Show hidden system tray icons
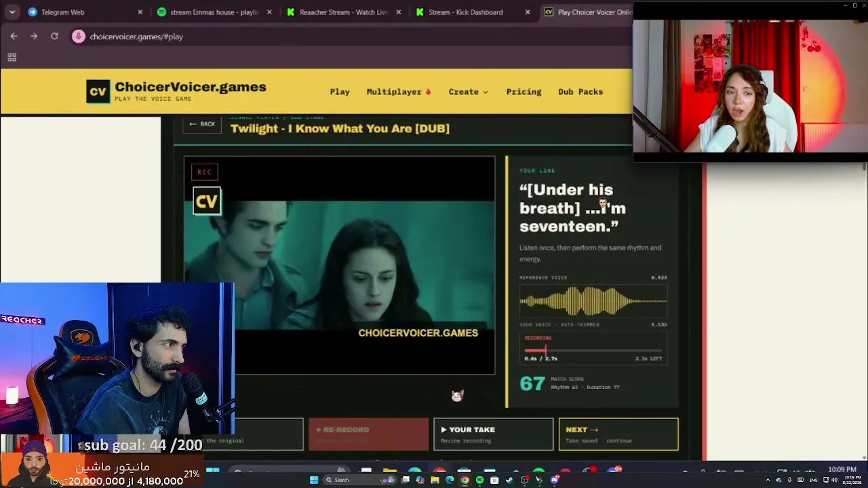The image size is (868, 488). pyautogui.click(x=768, y=480)
